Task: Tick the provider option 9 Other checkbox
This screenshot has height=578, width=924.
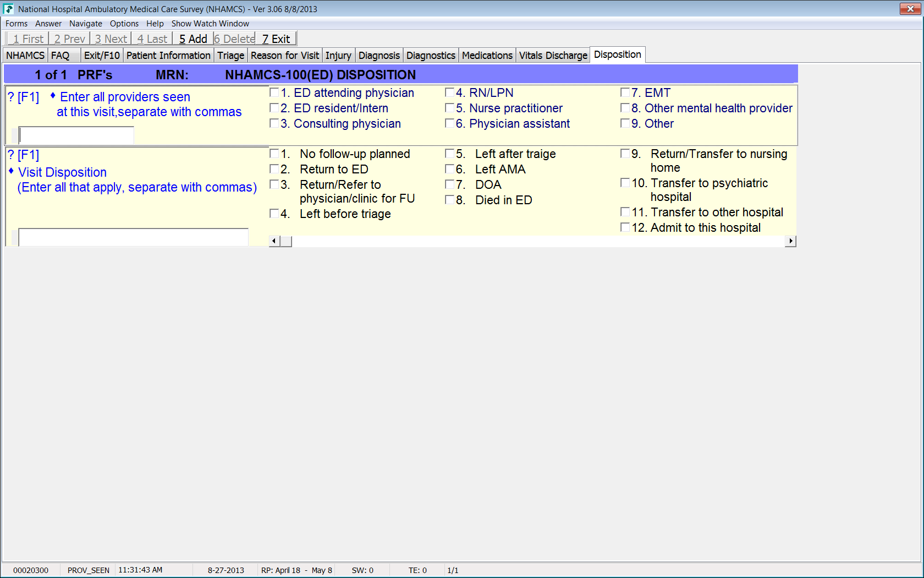Action: (625, 123)
